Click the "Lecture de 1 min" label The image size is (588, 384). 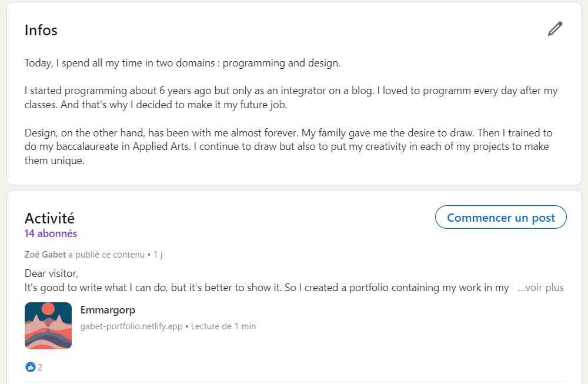pyautogui.click(x=223, y=326)
